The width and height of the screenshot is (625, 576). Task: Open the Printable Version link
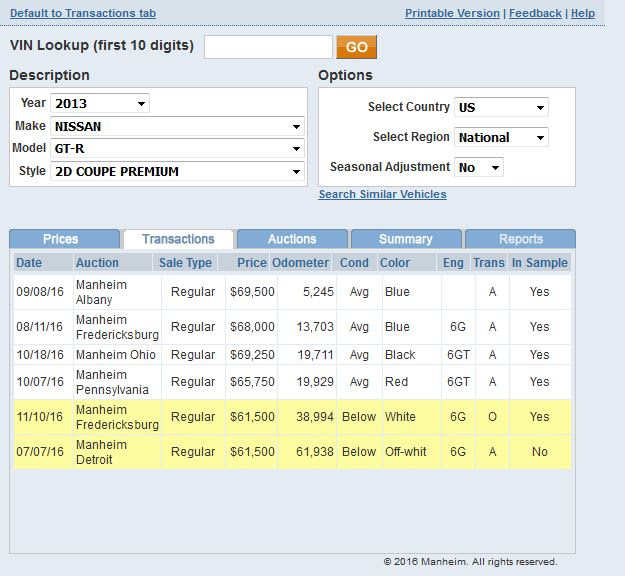click(452, 13)
